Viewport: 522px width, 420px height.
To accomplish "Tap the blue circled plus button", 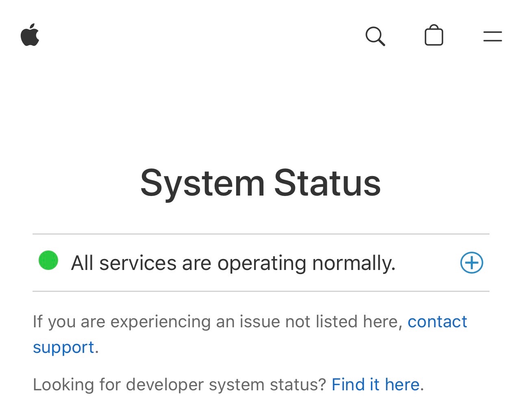I will point(472,263).
